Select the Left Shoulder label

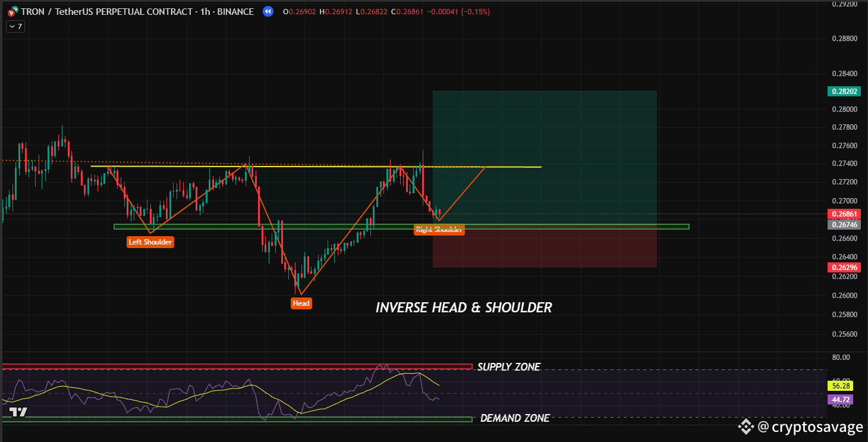150,242
